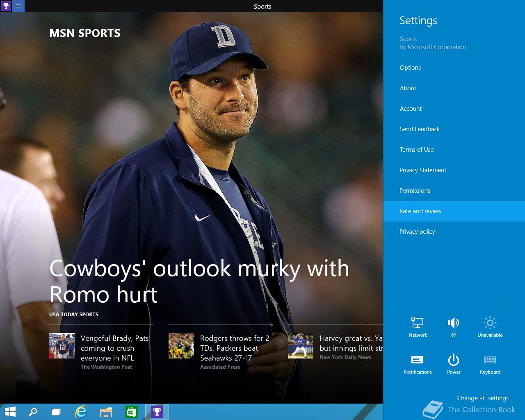Open Windows Store from taskbar
This screenshot has height=420, width=525.
131,412
